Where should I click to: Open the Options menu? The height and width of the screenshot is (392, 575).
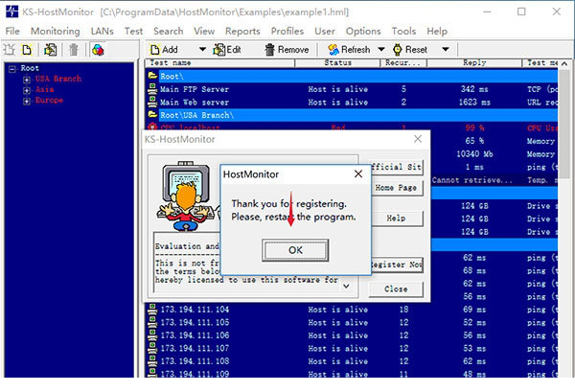click(x=363, y=32)
